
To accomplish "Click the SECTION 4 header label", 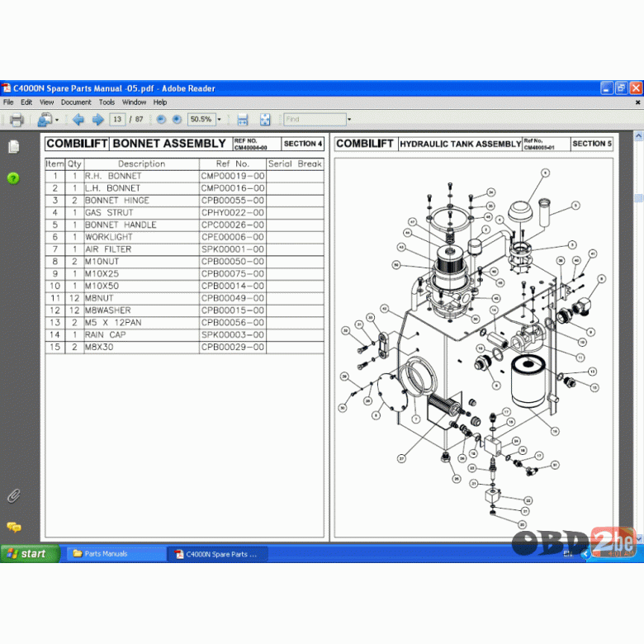I will tap(303, 144).
